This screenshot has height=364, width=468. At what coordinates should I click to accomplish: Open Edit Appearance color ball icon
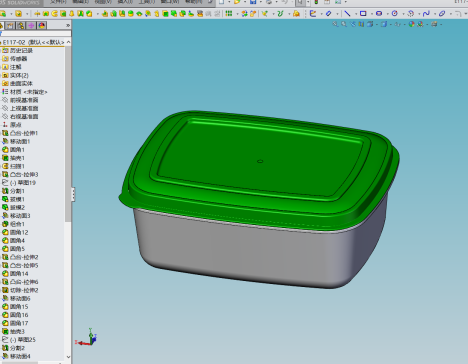(412, 24)
